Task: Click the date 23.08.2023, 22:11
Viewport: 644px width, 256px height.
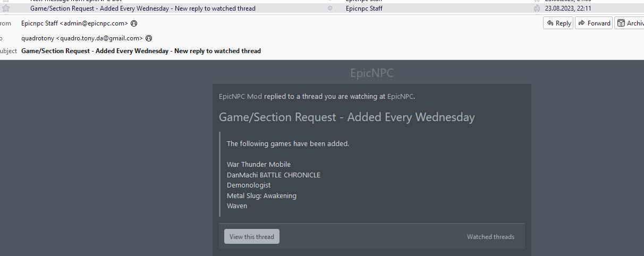Action: 568,8
